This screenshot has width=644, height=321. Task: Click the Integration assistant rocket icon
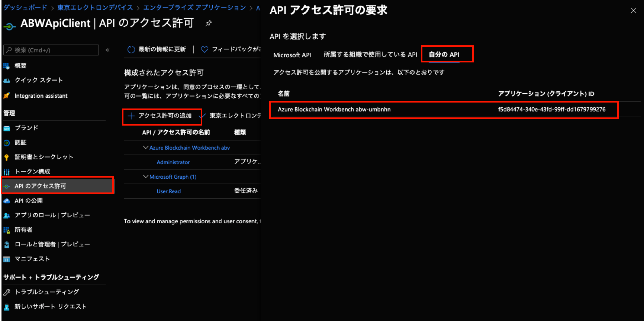click(x=7, y=96)
